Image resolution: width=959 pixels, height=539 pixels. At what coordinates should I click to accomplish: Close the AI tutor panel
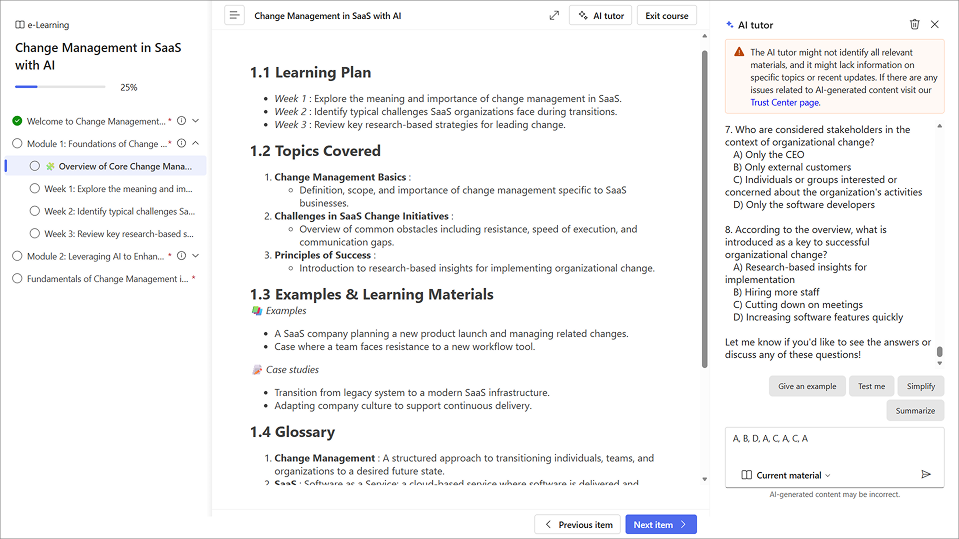coord(935,24)
